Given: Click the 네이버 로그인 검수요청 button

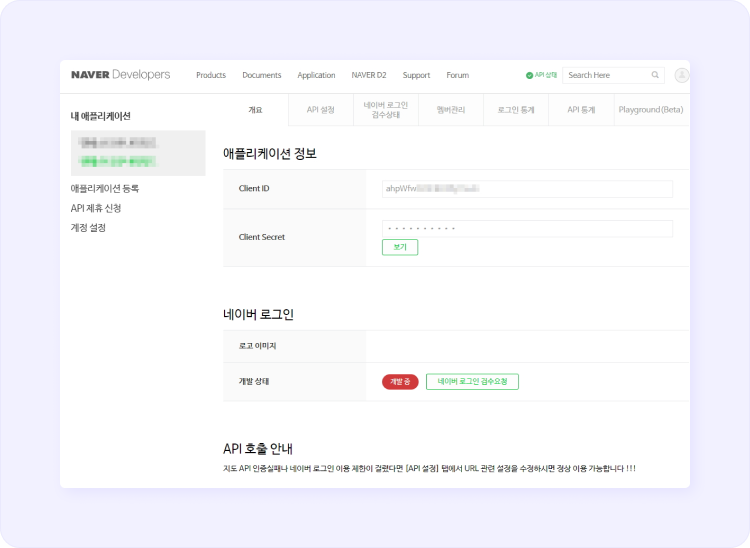Looking at the screenshot, I should 472,382.
